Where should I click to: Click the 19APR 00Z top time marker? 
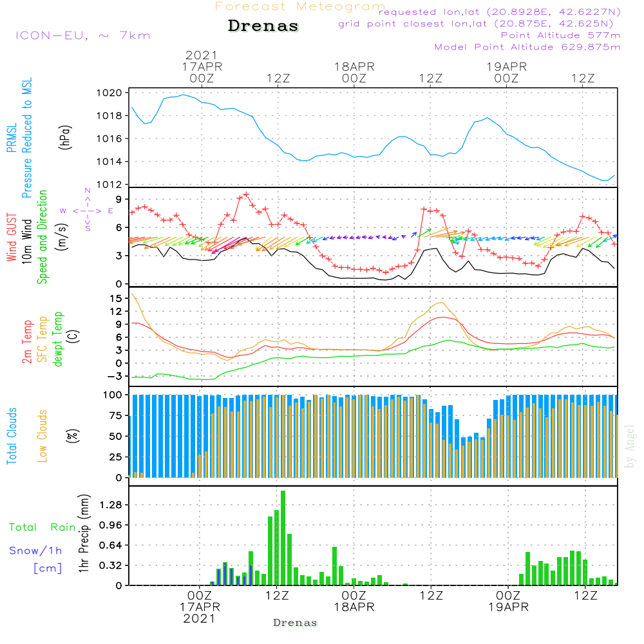pyautogui.click(x=506, y=72)
